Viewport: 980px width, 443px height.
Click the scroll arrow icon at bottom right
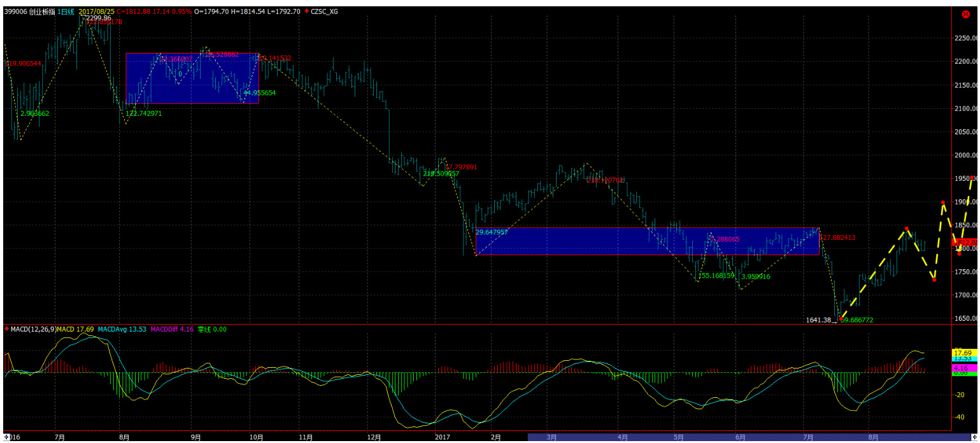coord(975,437)
